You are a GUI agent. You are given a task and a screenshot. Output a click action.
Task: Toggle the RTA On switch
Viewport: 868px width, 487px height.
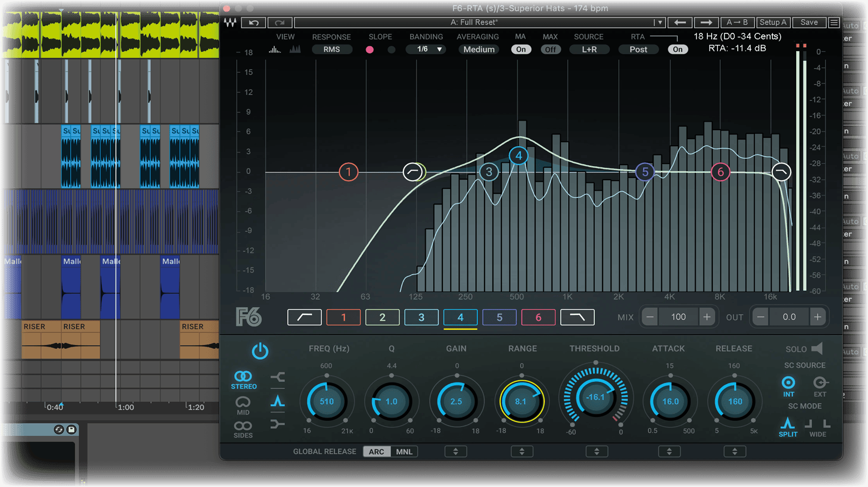[678, 49]
